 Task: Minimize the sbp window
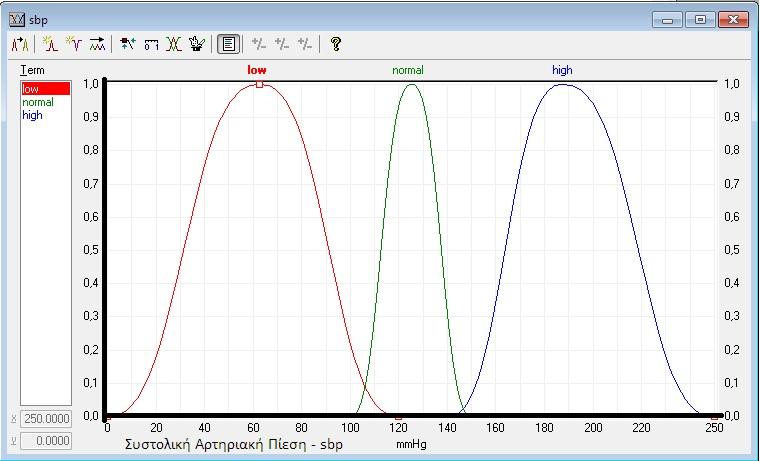(667, 20)
